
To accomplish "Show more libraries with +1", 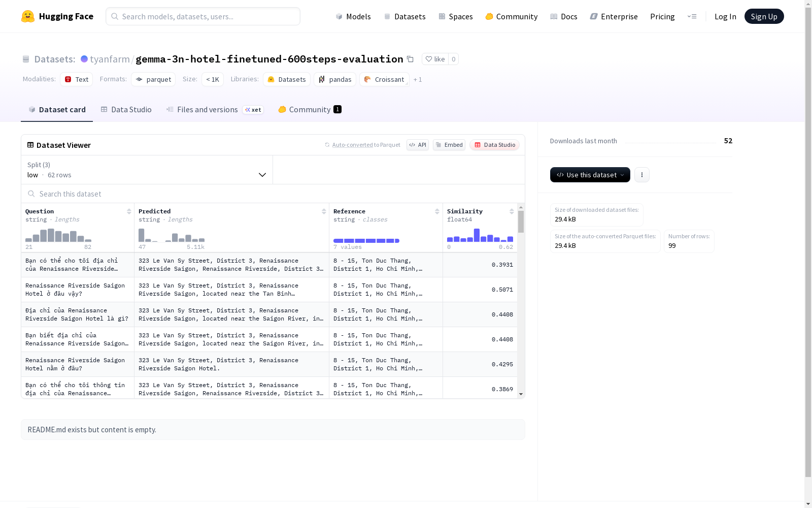I will point(418,79).
